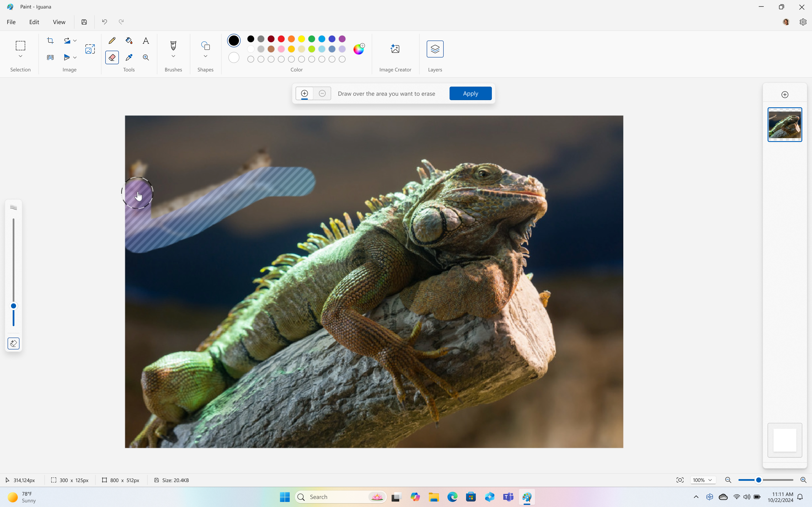Click the add erase area button
Image resolution: width=812 pixels, height=507 pixels.
pyautogui.click(x=304, y=93)
